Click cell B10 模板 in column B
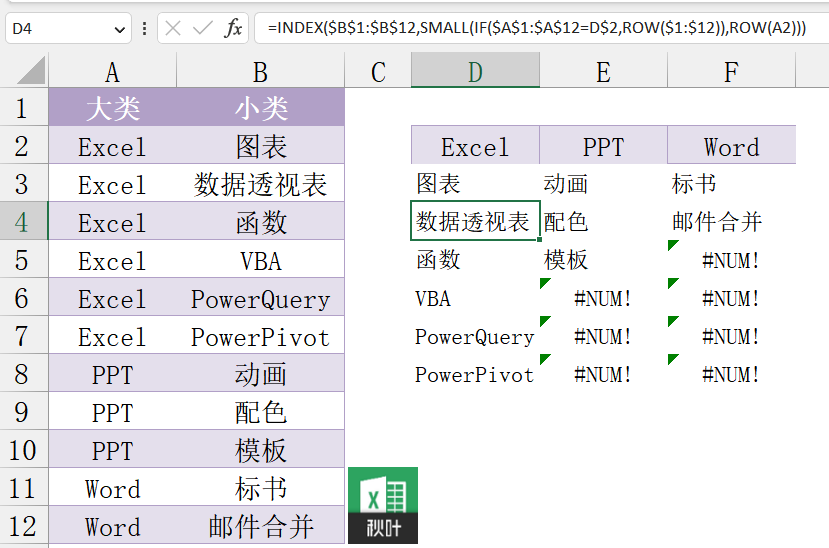 point(260,450)
